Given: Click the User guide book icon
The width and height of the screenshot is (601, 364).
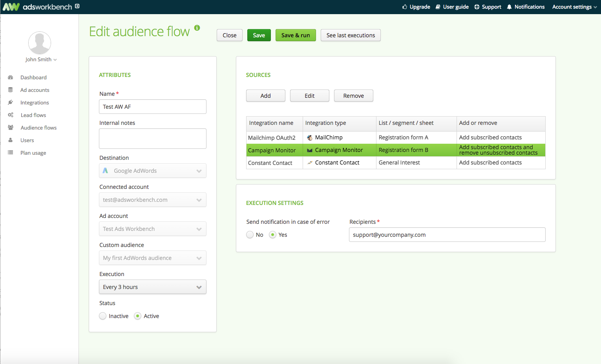Looking at the screenshot, I should [x=438, y=7].
